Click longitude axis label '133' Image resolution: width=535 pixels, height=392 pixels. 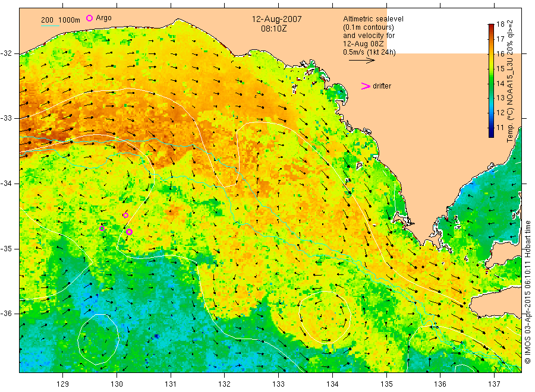point(278,384)
